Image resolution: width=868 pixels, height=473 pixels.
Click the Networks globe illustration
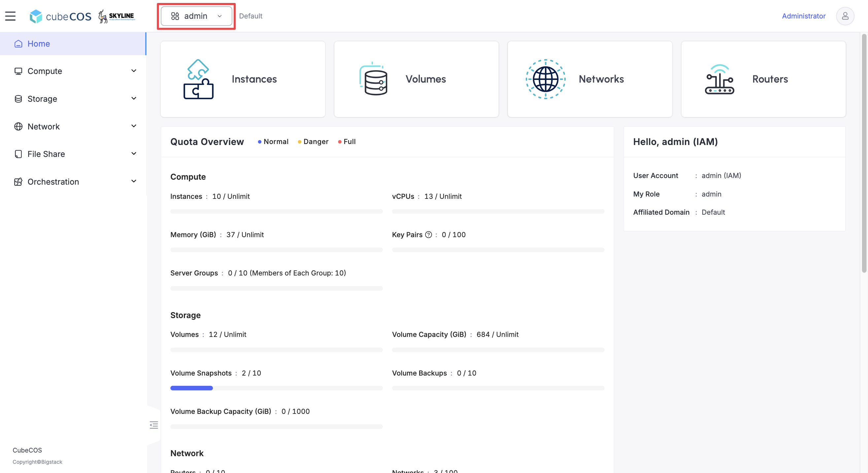point(546,79)
